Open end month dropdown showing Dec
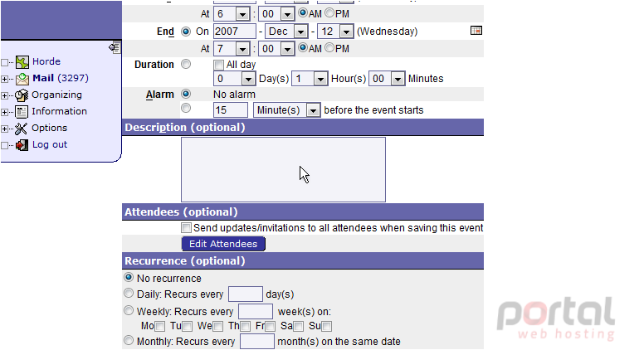This screenshot has width=644, height=350. click(x=286, y=32)
